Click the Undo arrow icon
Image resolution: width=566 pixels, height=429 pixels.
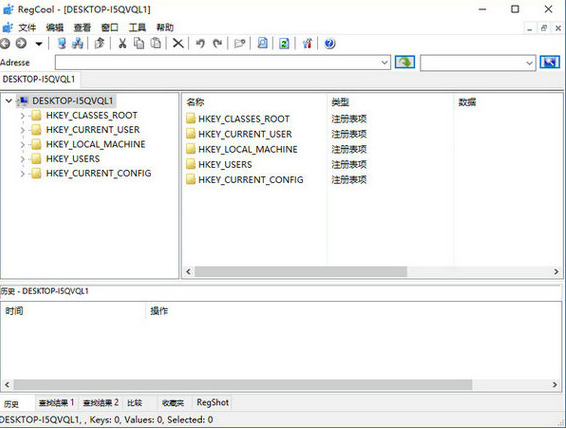pyautogui.click(x=200, y=44)
